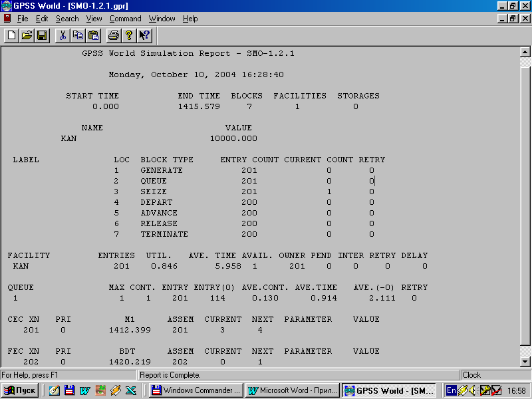Click the tray key icon
Viewport: 532px width, 399px height.
click(x=485, y=390)
